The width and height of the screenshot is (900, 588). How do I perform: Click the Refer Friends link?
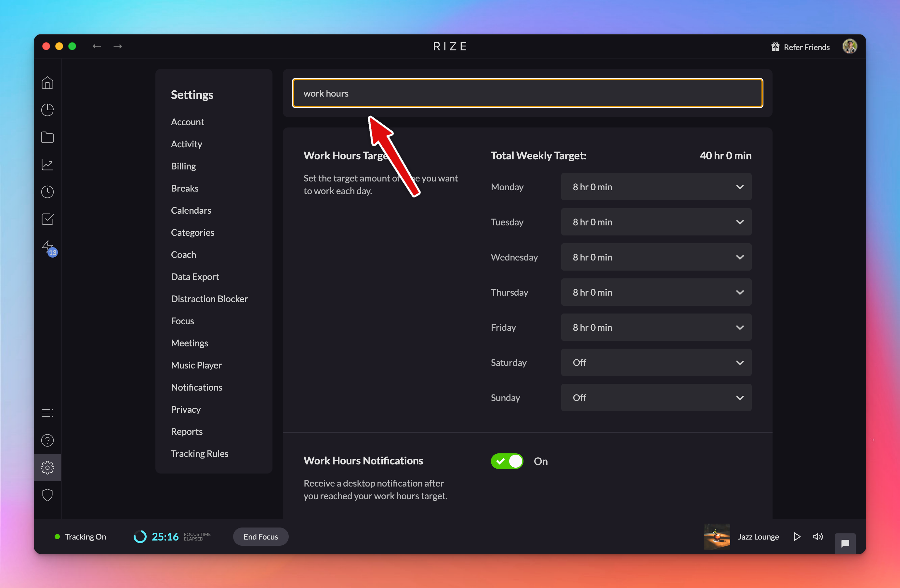click(807, 47)
